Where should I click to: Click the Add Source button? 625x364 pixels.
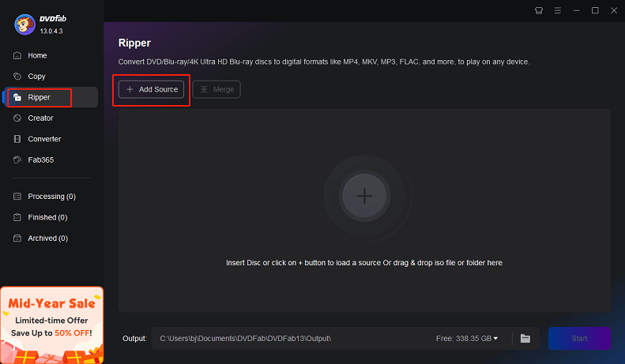tap(151, 89)
